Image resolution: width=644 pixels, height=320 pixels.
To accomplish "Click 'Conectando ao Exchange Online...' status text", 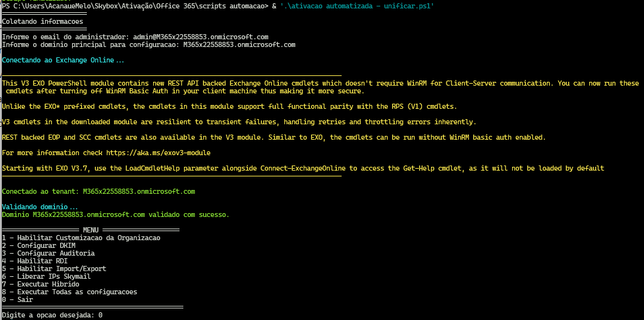I will (63, 60).
